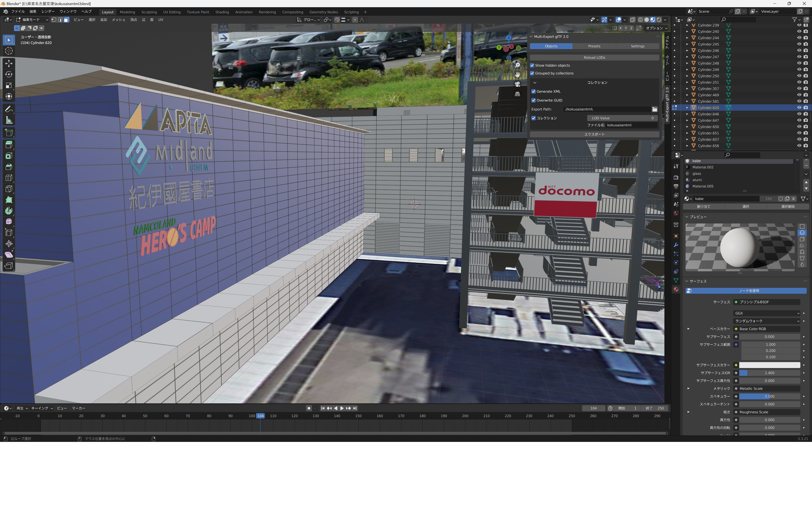
Task: Click the Reload LODs button
Action: 594,58
